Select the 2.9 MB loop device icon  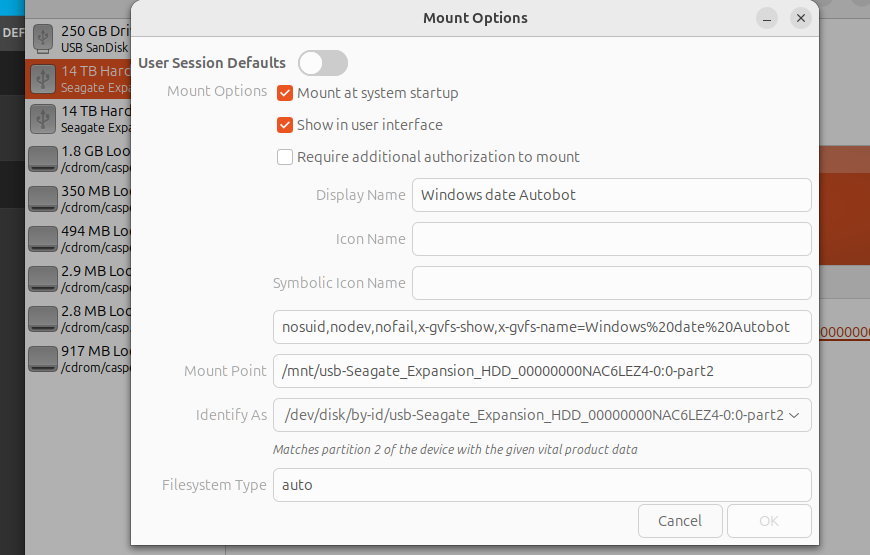[x=43, y=279]
